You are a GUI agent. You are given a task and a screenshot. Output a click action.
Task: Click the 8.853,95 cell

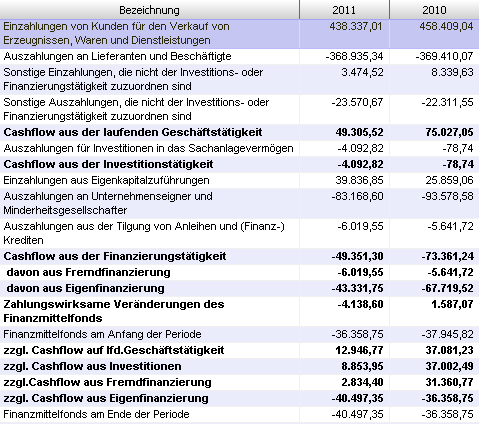[x=345, y=366]
